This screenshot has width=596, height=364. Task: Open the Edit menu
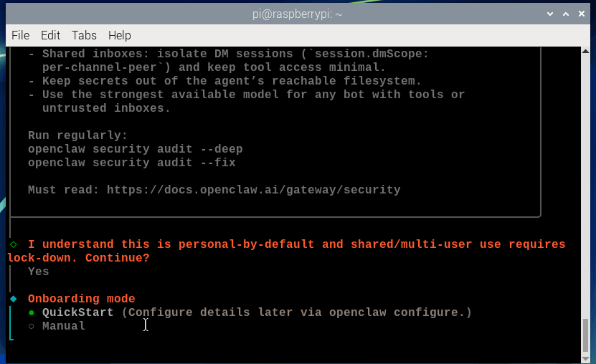pos(50,35)
